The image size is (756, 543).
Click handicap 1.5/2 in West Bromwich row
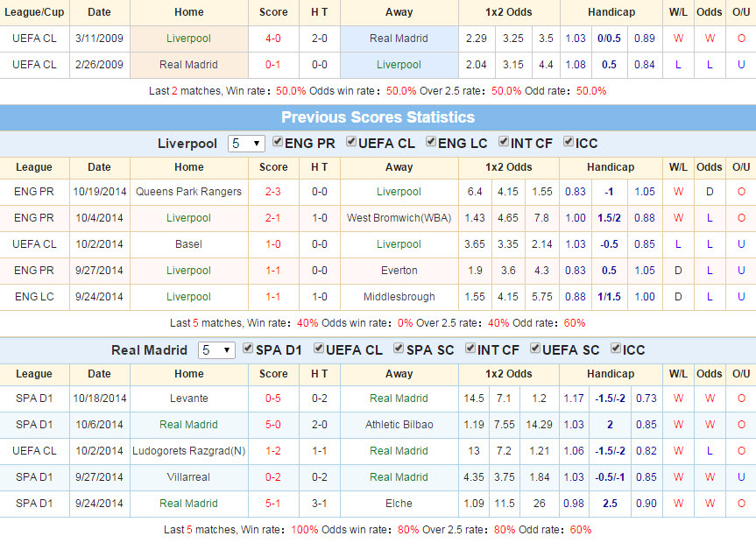[609, 218]
